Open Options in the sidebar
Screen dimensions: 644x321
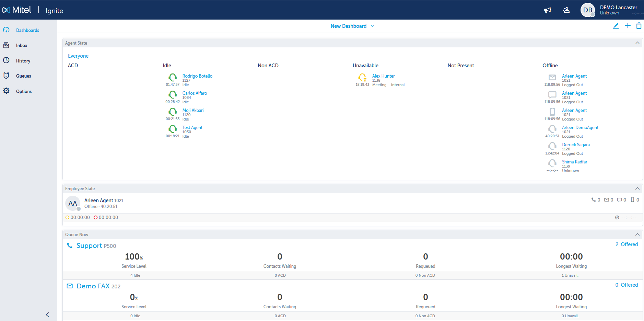tap(24, 91)
